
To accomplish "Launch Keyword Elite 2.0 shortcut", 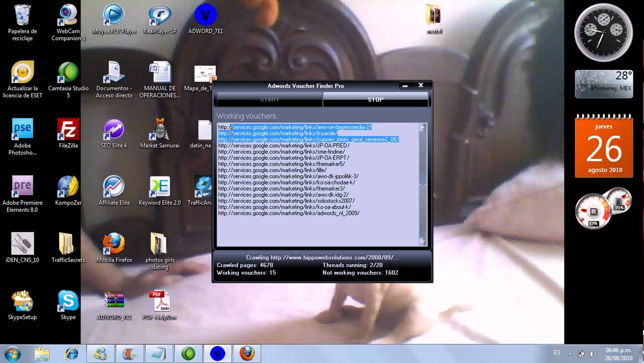I will [160, 191].
